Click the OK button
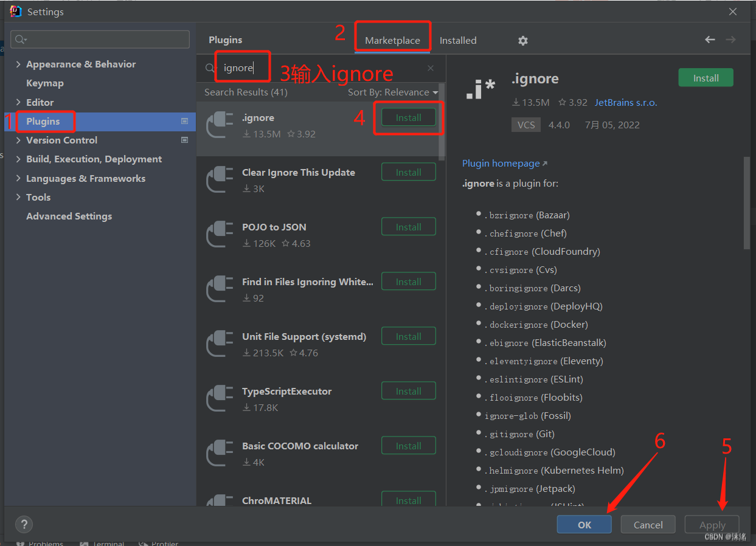The width and height of the screenshot is (756, 546). [584, 525]
